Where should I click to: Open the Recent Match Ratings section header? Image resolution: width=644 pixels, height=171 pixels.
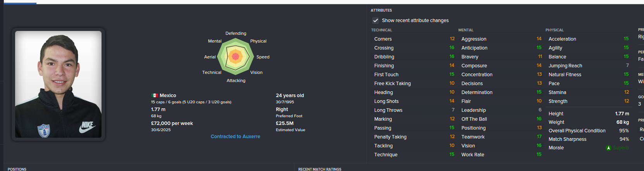pyautogui.click(x=320, y=169)
